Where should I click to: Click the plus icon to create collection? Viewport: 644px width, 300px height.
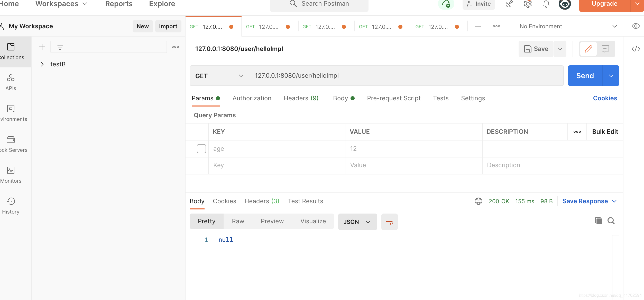click(42, 47)
